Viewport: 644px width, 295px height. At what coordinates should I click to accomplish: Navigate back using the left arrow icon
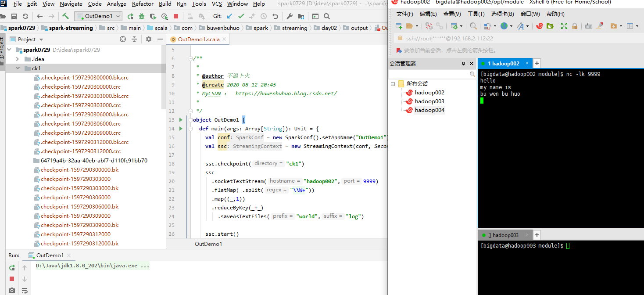click(40, 16)
